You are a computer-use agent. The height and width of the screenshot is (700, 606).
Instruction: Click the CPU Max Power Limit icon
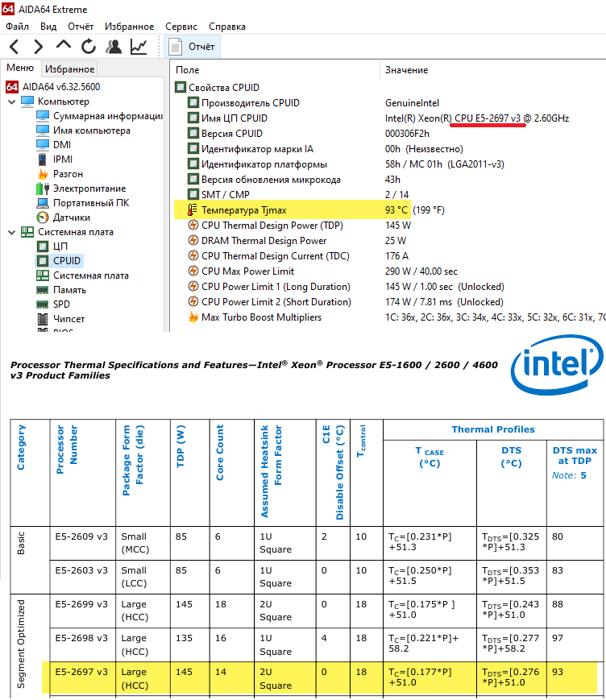pos(193,271)
